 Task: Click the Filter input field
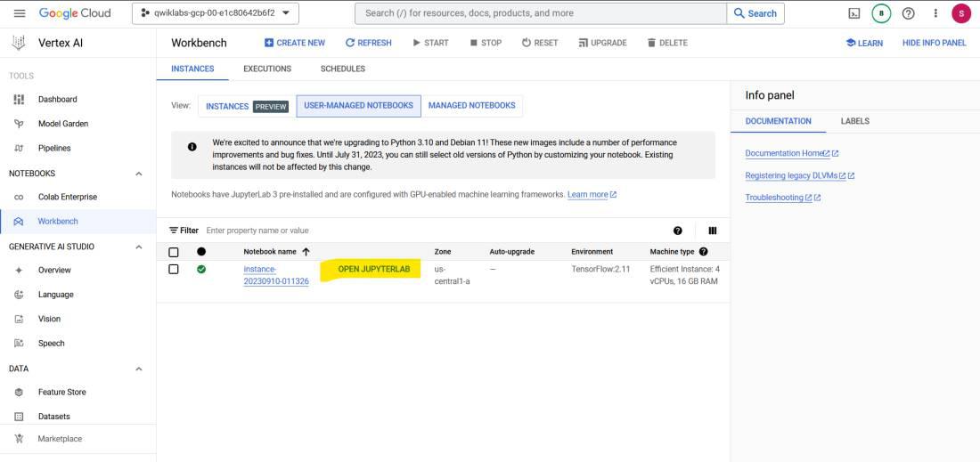(431, 231)
